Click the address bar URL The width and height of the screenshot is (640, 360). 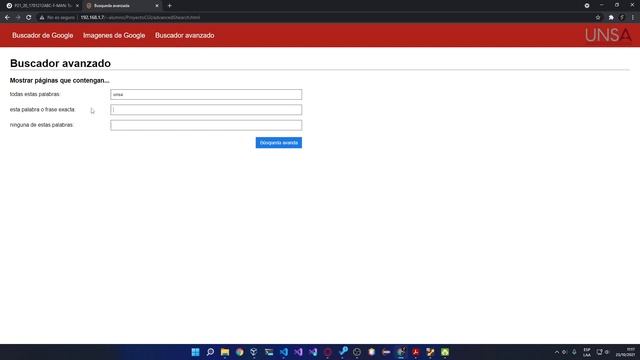(140, 18)
